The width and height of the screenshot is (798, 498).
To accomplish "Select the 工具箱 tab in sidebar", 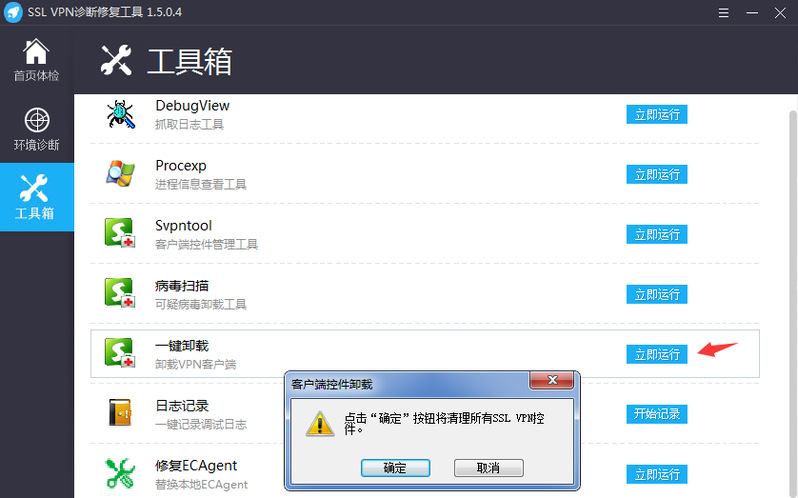I will [x=37, y=197].
